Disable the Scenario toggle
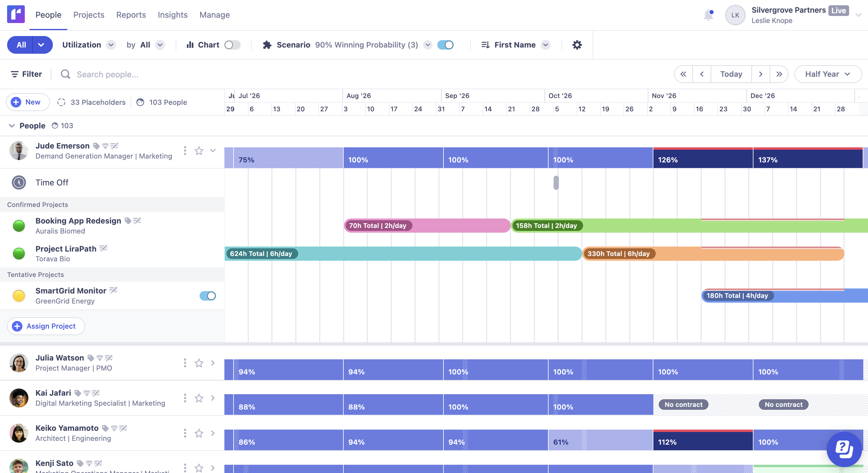 click(445, 45)
